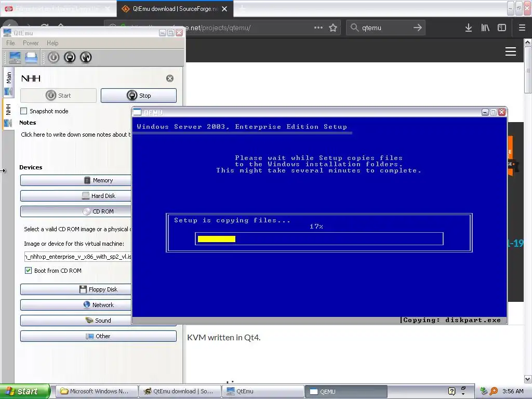The height and width of the screenshot is (399, 532).
Task: Click the notes text area in QtEmu
Action: (x=76, y=135)
